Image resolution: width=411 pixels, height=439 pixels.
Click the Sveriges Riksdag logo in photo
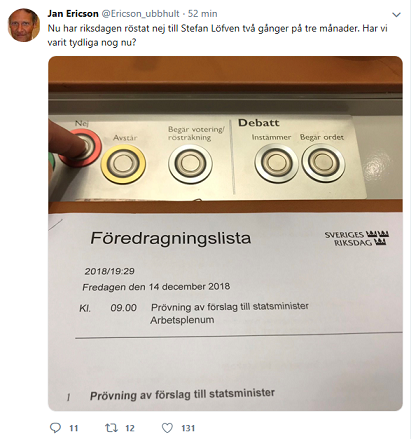coord(357,238)
